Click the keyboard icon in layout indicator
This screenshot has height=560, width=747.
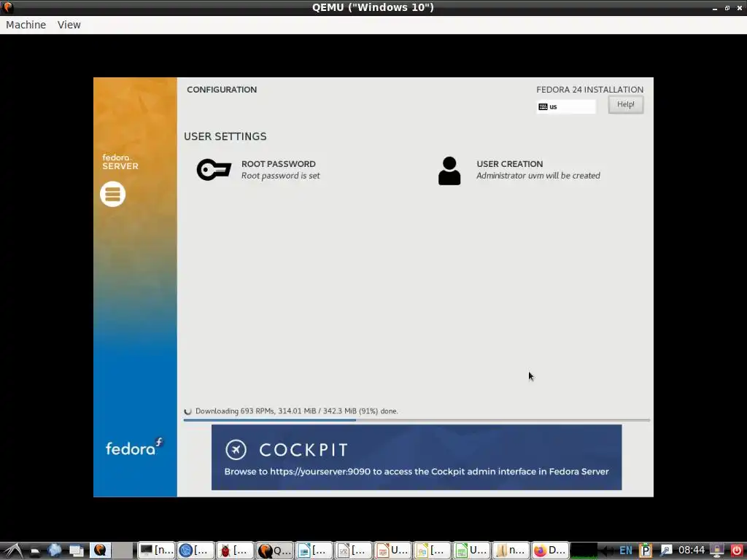[x=543, y=106]
